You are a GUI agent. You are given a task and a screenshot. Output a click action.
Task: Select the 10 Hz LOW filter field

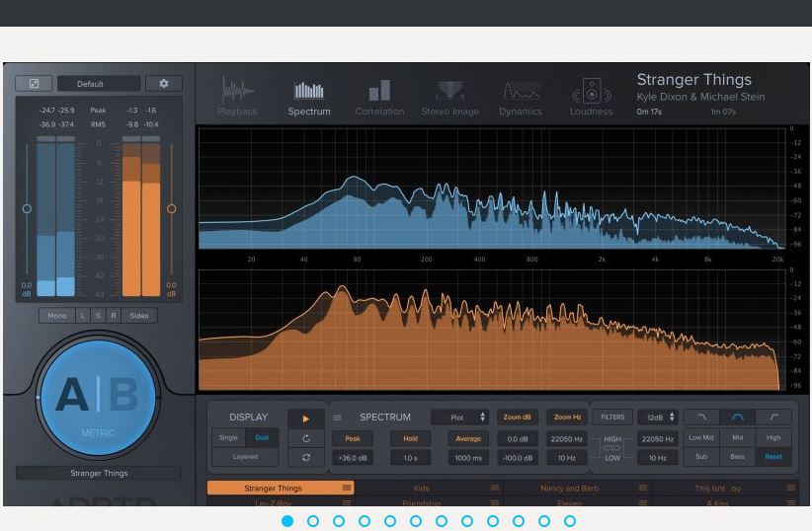[x=658, y=458]
